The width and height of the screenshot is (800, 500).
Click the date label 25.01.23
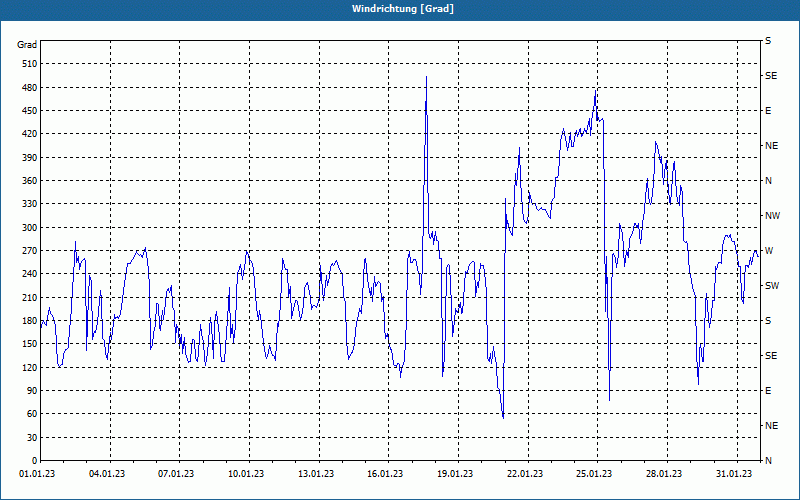[x=594, y=474]
